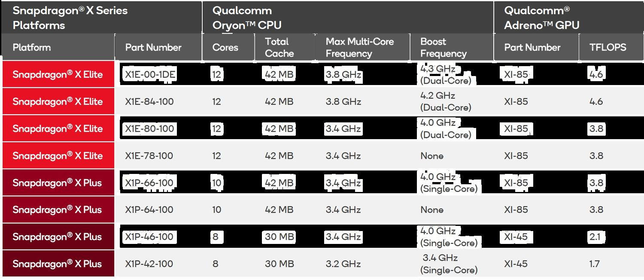Screen dimensions: 644x280
Task: Click part number X1P-66-100
Action: tap(149, 183)
